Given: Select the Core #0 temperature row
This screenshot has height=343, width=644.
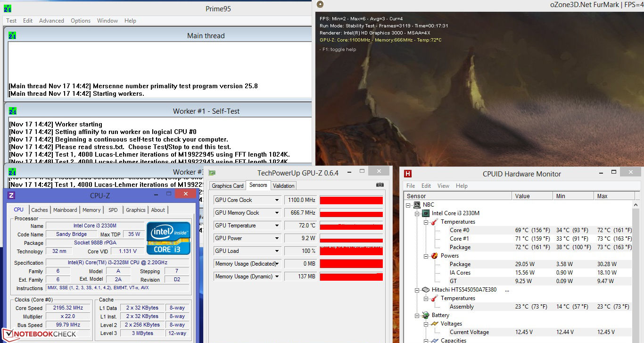Looking at the screenshot, I should (x=519, y=230).
